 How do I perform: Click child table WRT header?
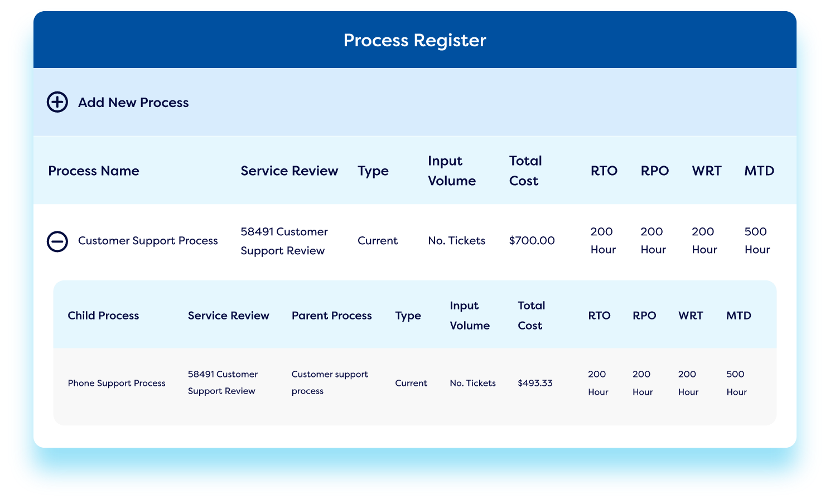[691, 316]
